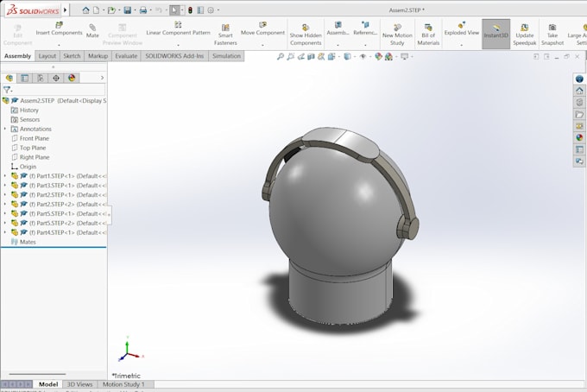This screenshot has width=587, height=392.
Task: Click Show Hidden Components
Action: tap(306, 35)
